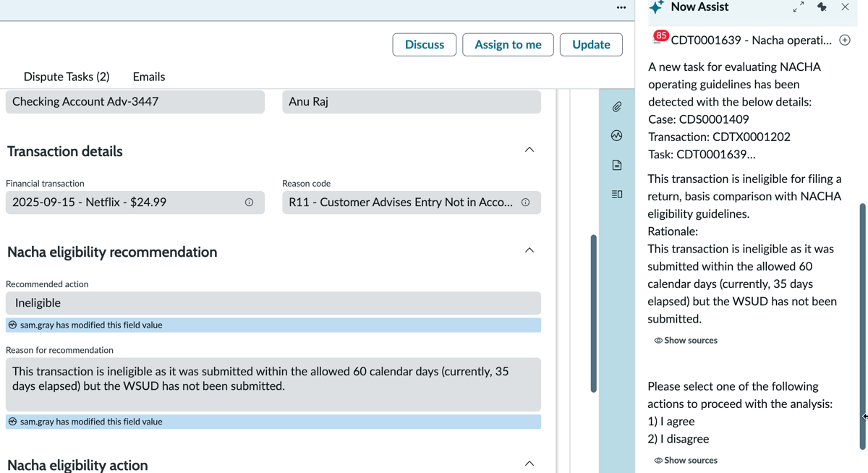Expand the Now Assist panel to full size
The image size is (868, 473).
pyautogui.click(x=799, y=7)
